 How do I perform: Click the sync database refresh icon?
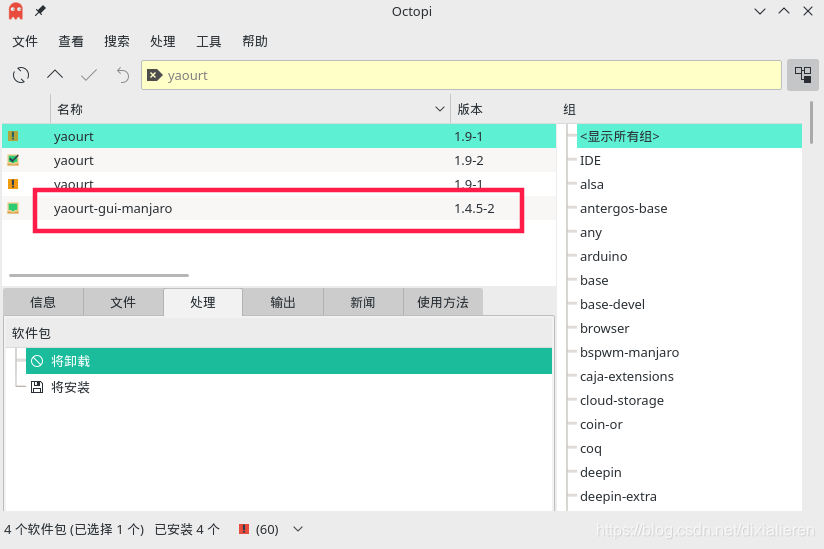pos(21,75)
